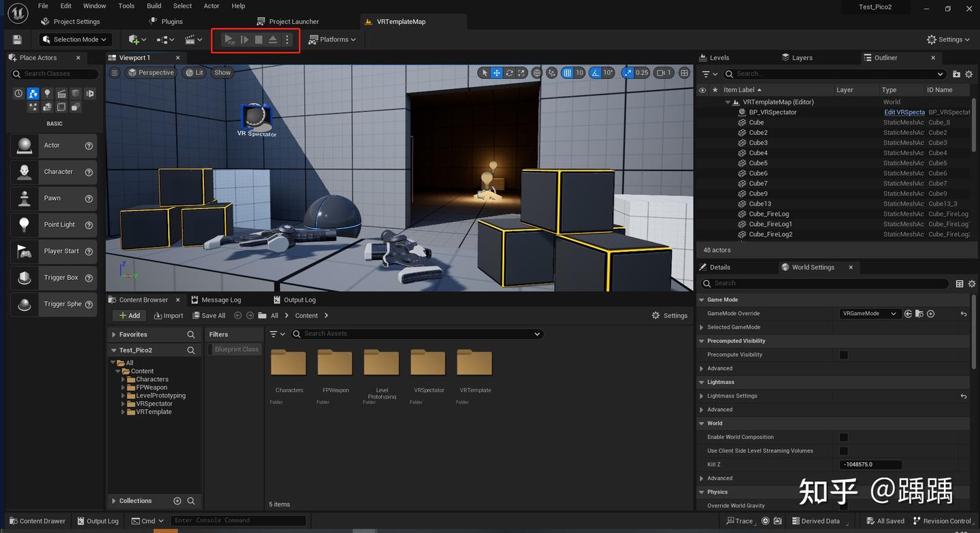The height and width of the screenshot is (533, 980).
Task: Click Save All in Content Browser
Action: (208, 315)
